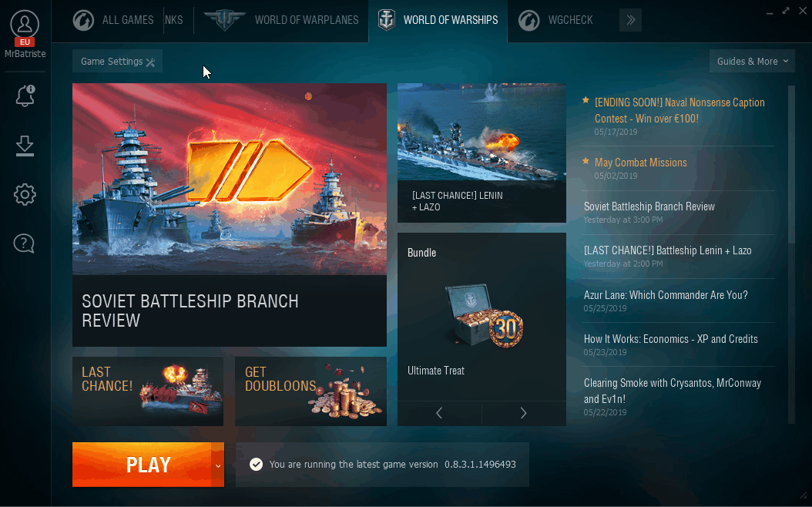Open the help question mark icon
Image resolution: width=812 pixels, height=507 pixels.
(25, 243)
